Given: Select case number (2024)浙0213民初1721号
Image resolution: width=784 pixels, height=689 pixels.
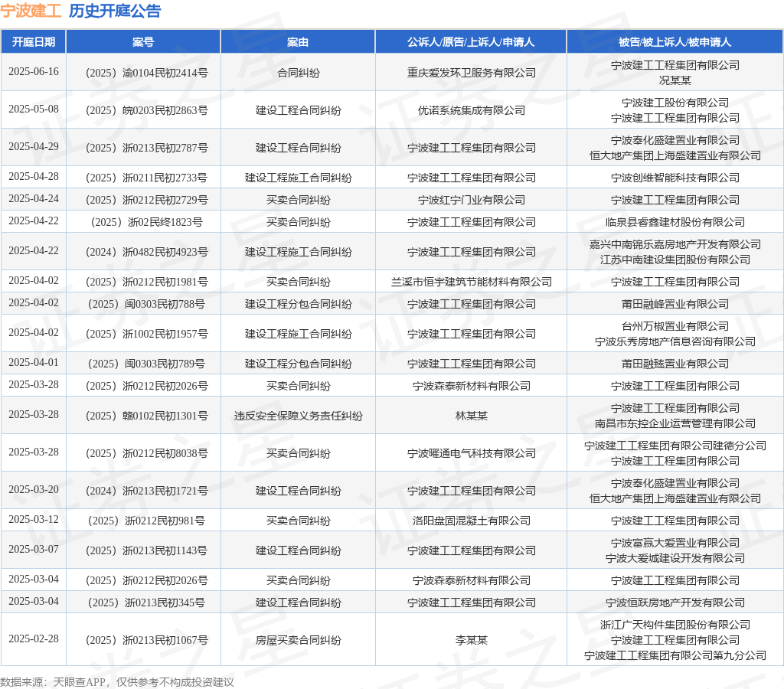Looking at the screenshot, I should point(146,491).
